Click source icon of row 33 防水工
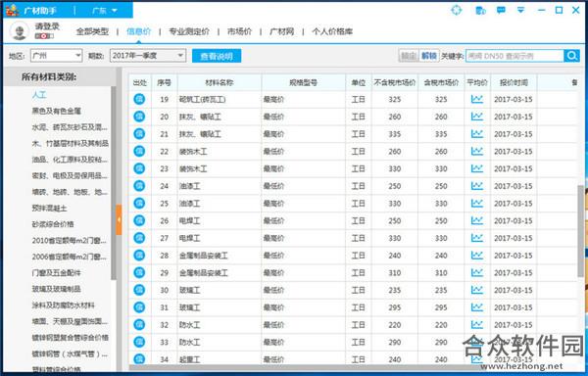The height and width of the screenshot is (376, 588). point(139,342)
